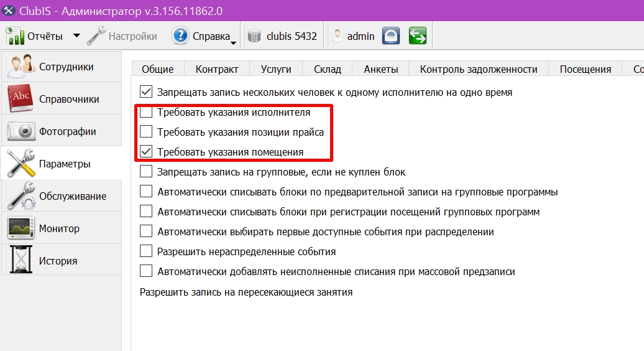Select the Параметры tools icon

(x=21, y=163)
